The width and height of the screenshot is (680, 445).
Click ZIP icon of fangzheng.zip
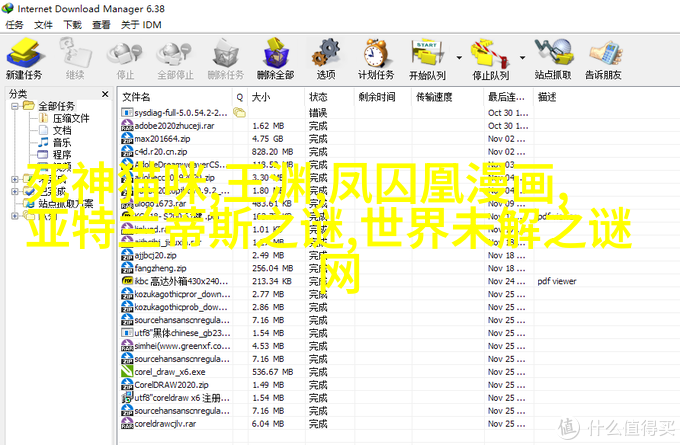(x=127, y=268)
